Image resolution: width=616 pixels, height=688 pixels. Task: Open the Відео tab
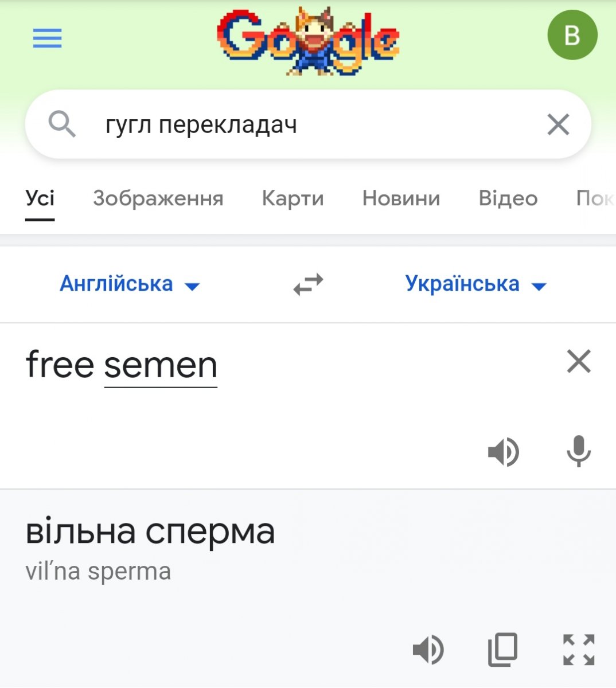coord(508,198)
